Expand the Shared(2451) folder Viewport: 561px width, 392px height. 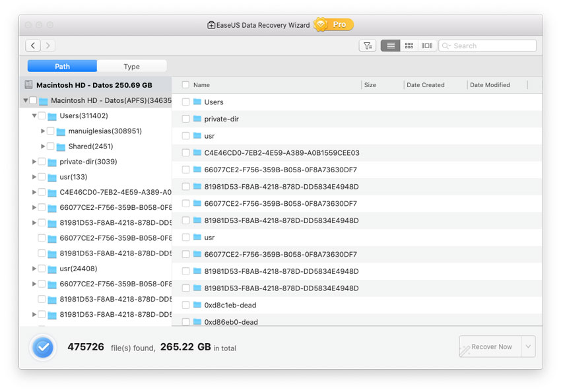(x=43, y=147)
